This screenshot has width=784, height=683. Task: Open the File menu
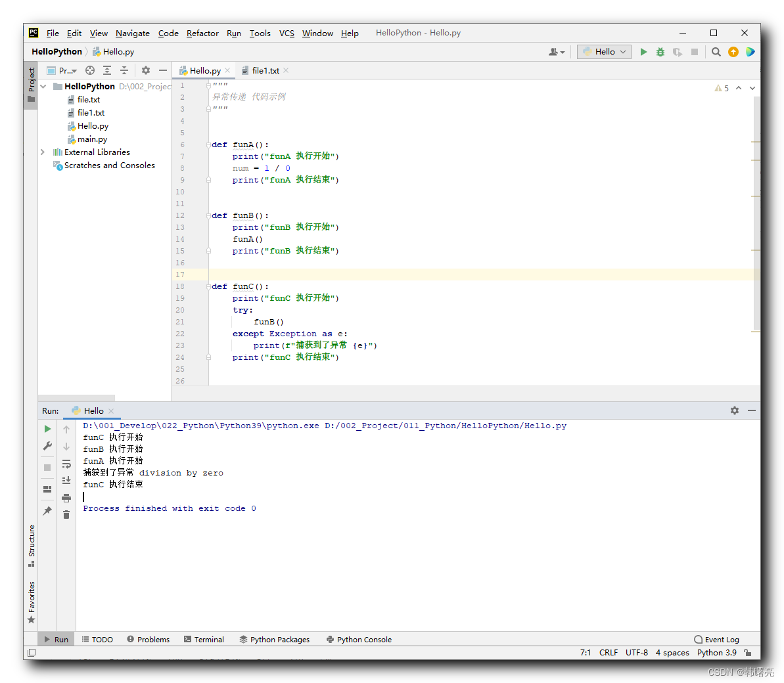[x=53, y=33]
